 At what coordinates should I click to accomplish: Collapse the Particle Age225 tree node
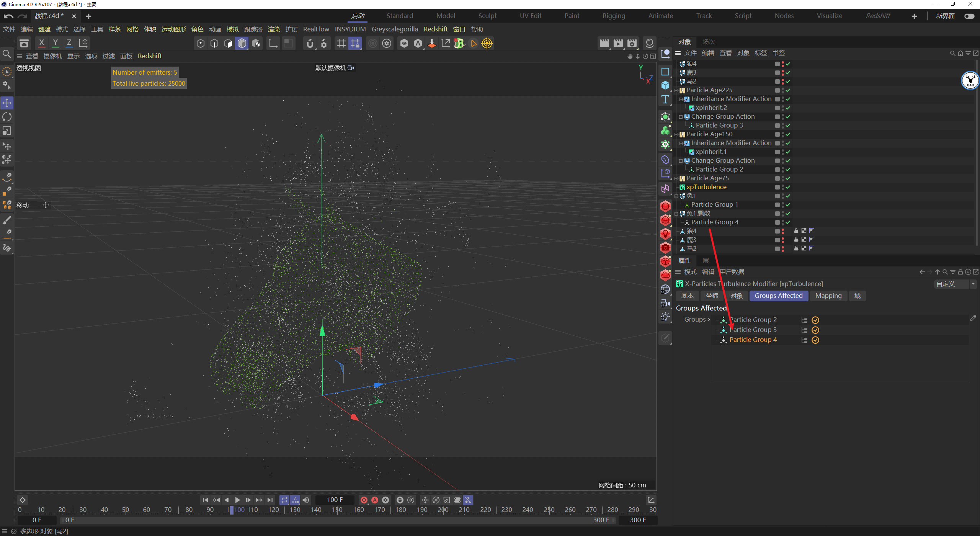676,91
